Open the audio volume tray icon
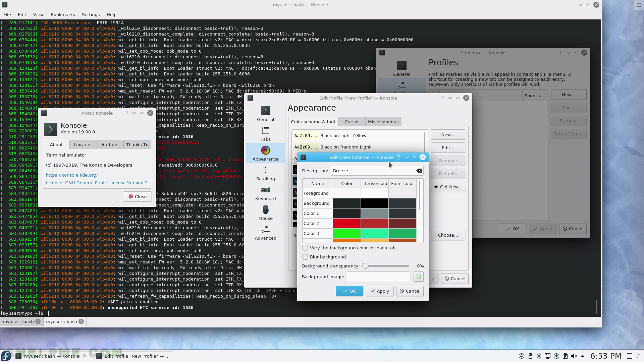The width and height of the screenshot is (644, 362). (x=574, y=356)
